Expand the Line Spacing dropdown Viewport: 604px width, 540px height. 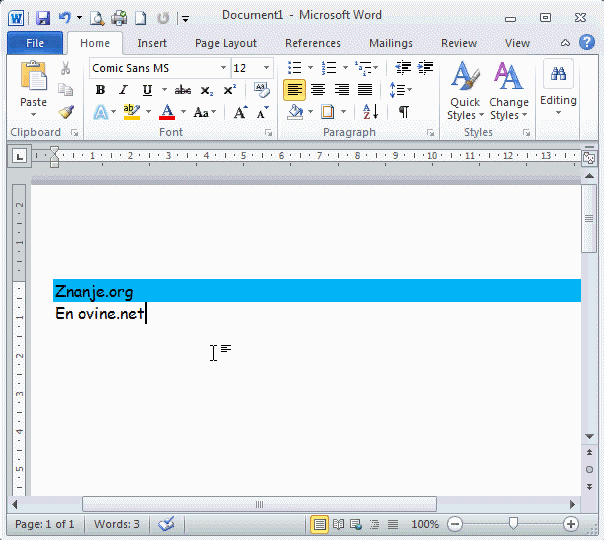pyautogui.click(x=400, y=90)
